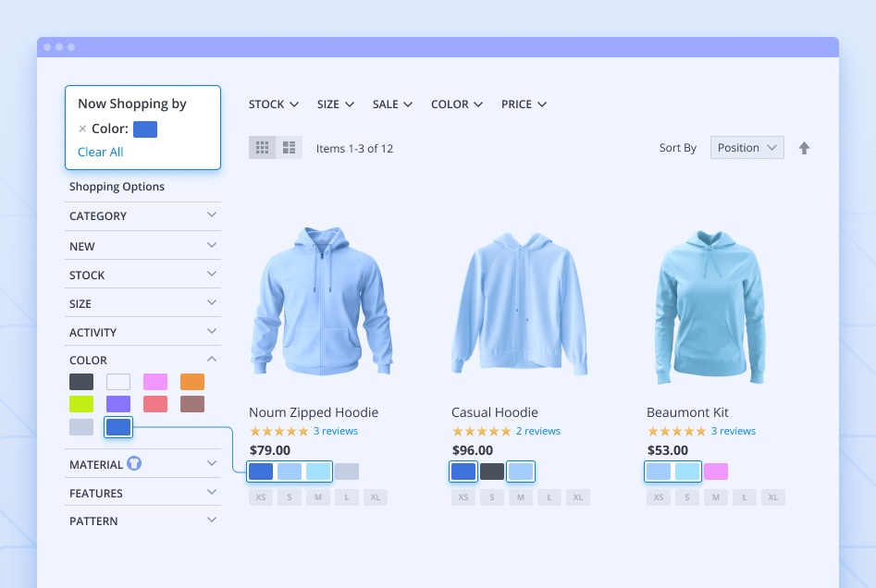Select size XL for Beaumont Kit
The height and width of the screenshot is (588, 876).
click(x=772, y=497)
